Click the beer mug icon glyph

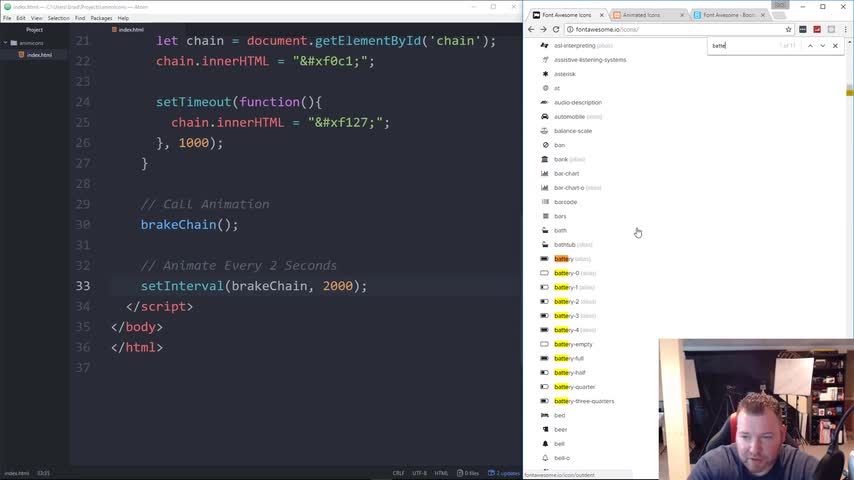[x=545, y=429]
